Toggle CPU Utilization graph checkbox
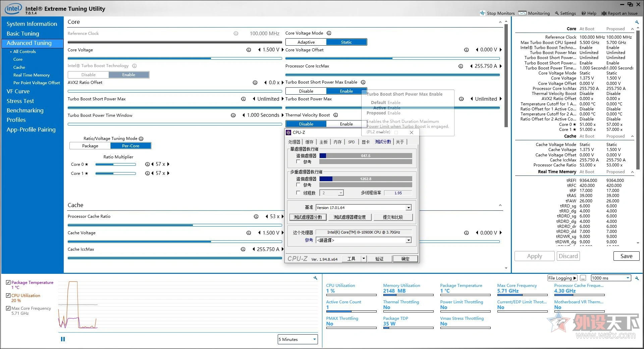Image resolution: width=644 pixels, height=349 pixels. 8,296
